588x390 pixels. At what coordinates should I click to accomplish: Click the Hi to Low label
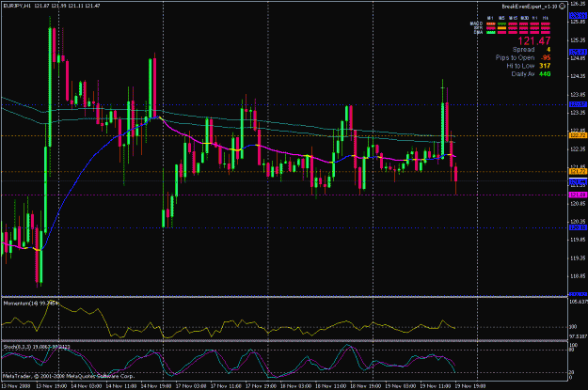[520, 66]
